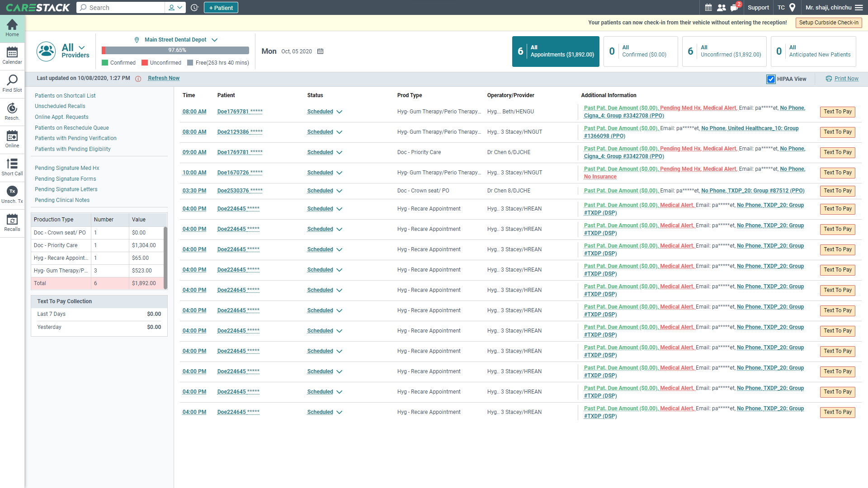Click the Refresh Now link

tap(163, 78)
